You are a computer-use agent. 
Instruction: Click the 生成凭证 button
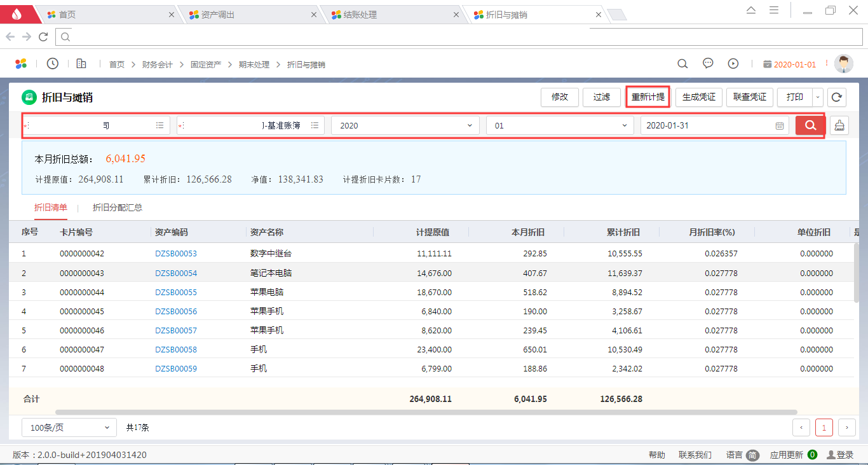[699, 97]
